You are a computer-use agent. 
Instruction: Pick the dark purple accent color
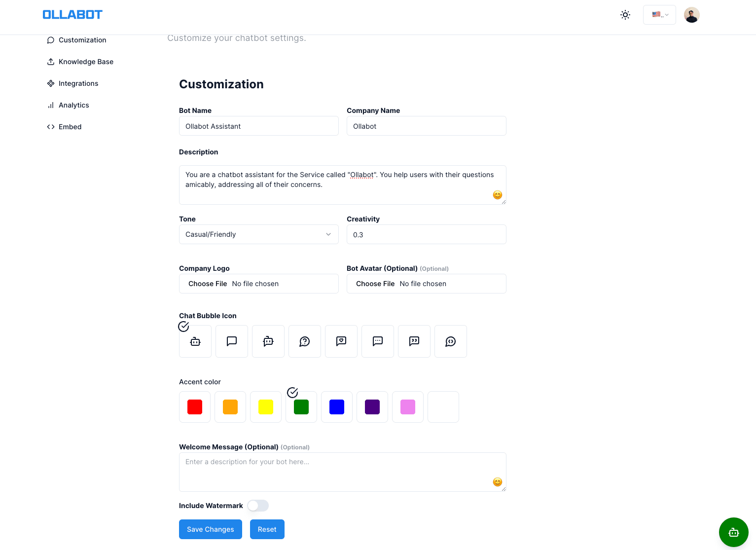(x=372, y=407)
